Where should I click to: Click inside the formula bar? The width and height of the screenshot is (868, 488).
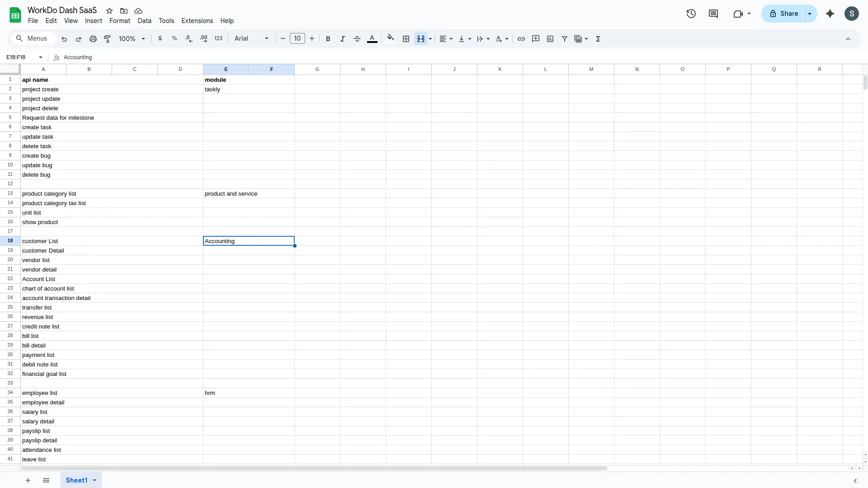[181, 57]
